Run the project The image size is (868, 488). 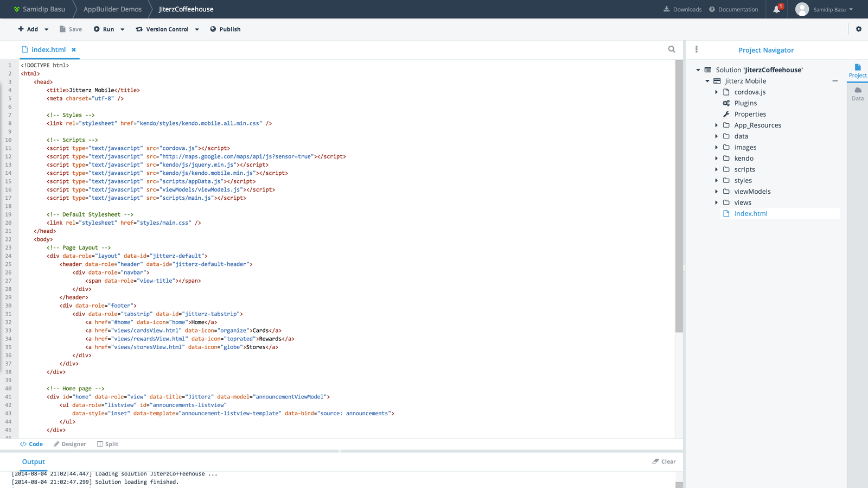pos(104,29)
